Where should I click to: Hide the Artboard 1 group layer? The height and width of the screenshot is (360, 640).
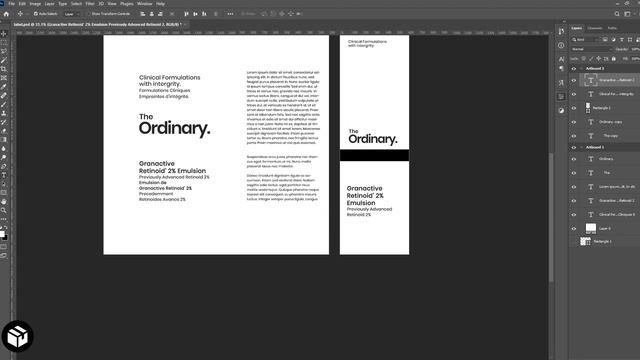click(x=573, y=147)
